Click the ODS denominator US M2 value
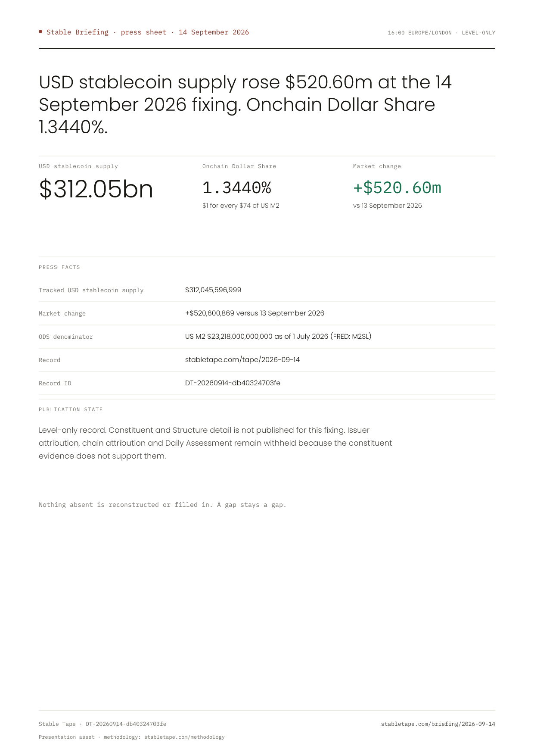534x756 pixels. [x=278, y=336]
